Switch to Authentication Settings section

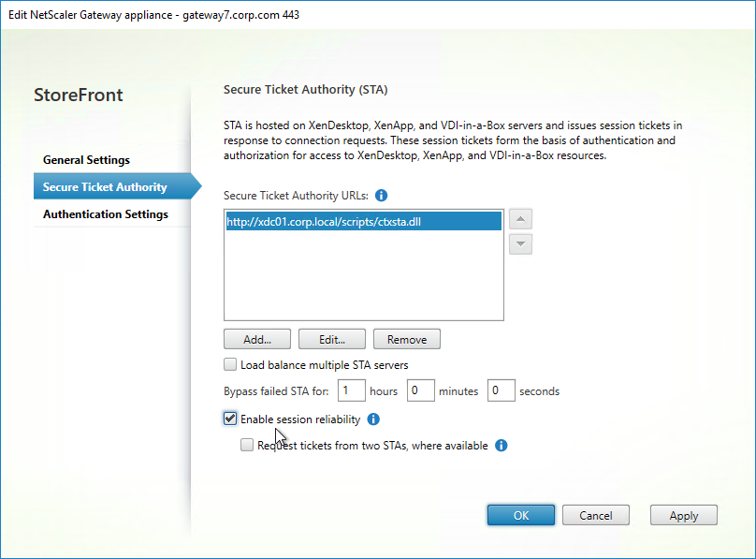tap(106, 214)
